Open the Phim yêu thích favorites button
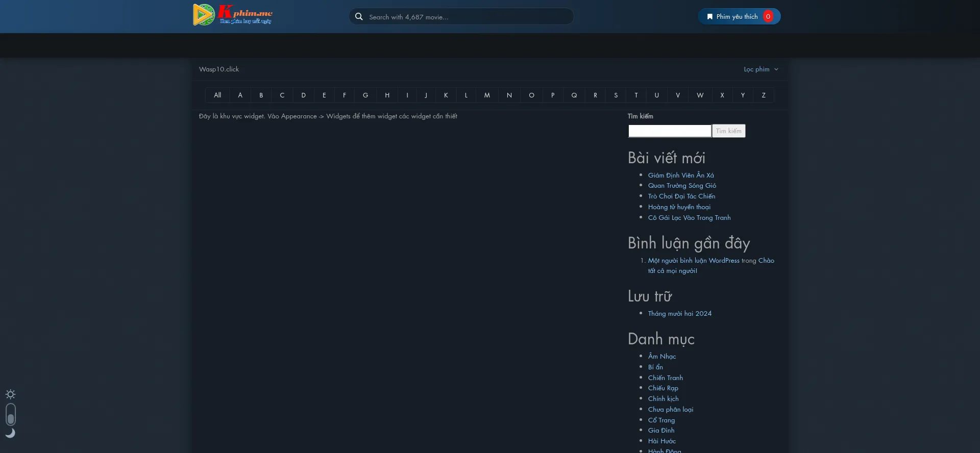This screenshot has width=980, height=453. 739,17
